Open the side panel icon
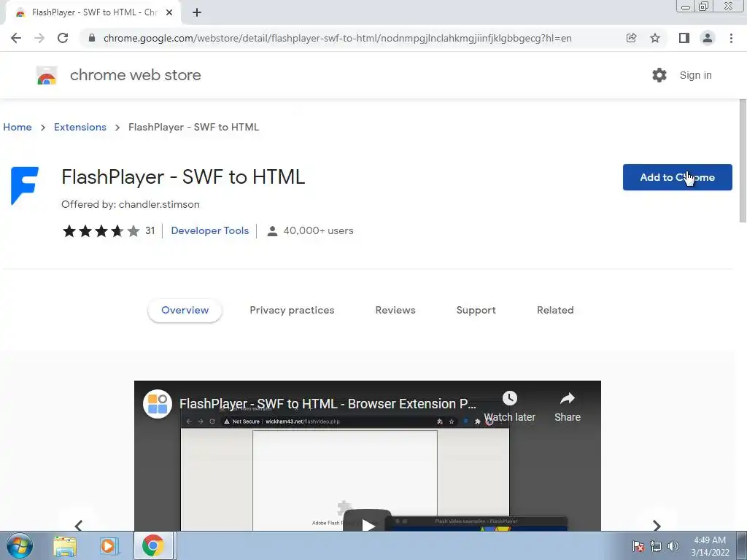This screenshot has width=747, height=560. [684, 38]
